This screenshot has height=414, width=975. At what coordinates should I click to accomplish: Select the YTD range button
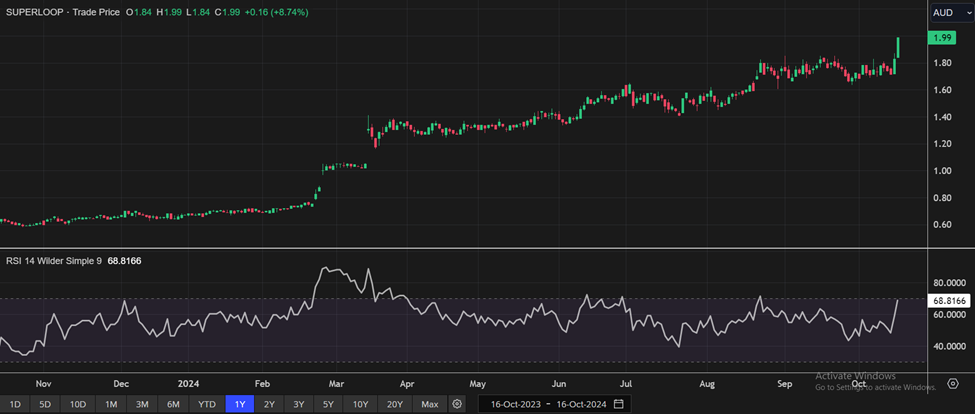coord(206,404)
